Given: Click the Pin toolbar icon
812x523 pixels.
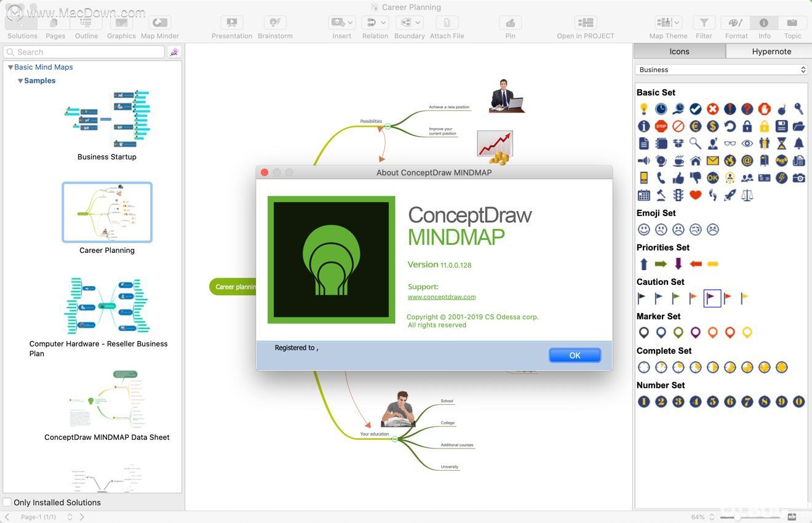Looking at the screenshot, I should [x=510, y=23].
